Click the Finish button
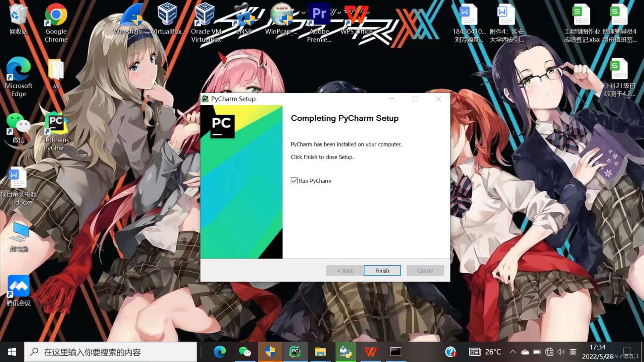The width and height of the screenshot is (644, 362). pos(382,270)
